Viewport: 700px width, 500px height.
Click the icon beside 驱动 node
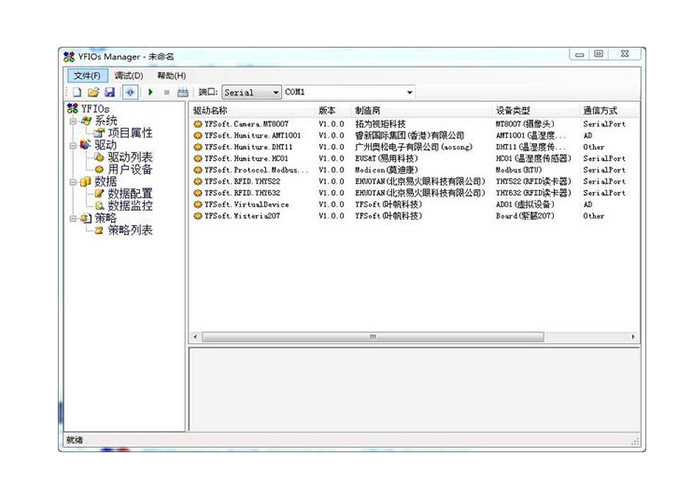[x=85, y=145]
